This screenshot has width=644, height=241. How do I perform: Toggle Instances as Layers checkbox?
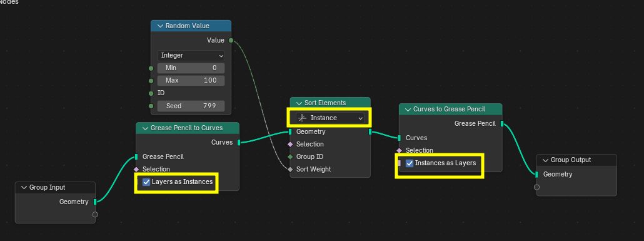click(410, 163)
